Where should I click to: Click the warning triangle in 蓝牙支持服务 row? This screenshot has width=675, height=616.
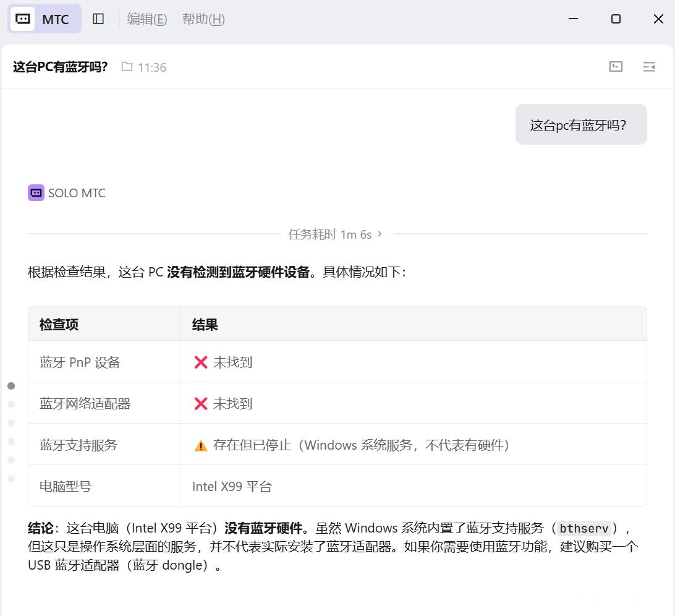[201, 445]
